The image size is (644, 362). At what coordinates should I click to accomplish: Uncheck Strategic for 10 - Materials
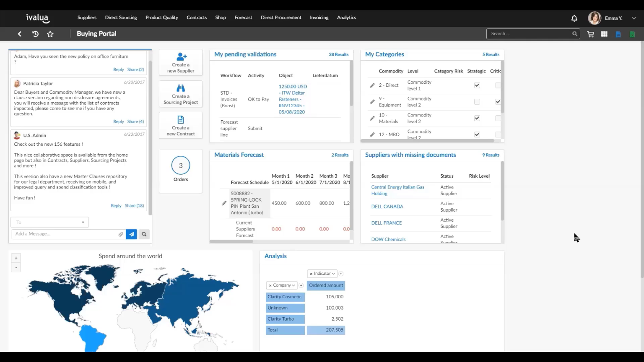(477, 118)
